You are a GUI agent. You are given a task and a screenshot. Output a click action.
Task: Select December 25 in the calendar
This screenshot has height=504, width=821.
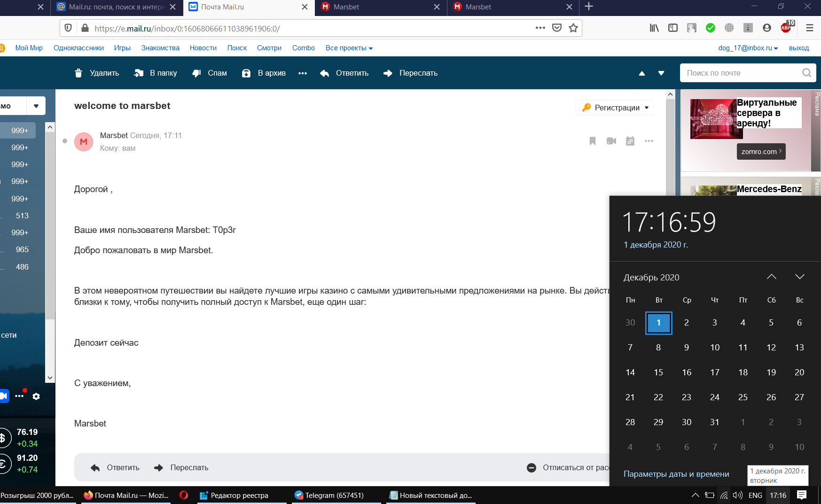(743, 397)
